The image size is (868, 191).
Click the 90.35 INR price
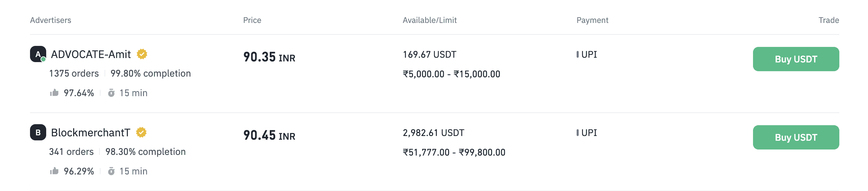pyautogui.click(x=269, y=57)
